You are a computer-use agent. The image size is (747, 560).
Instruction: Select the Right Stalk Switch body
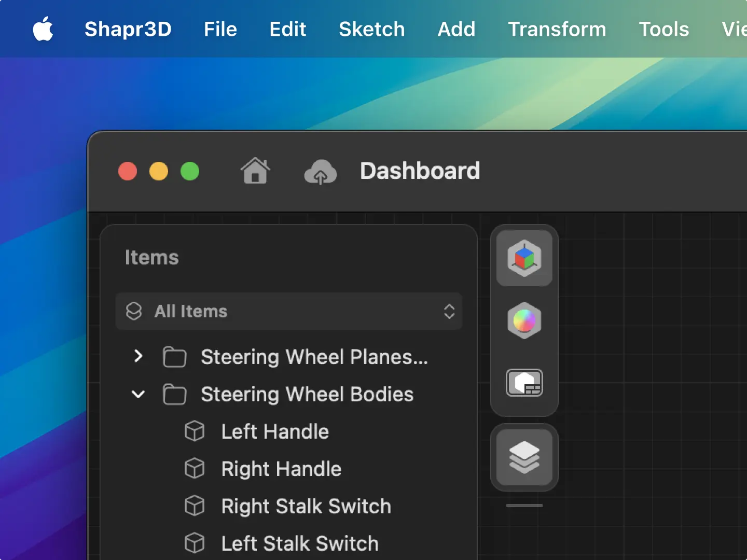coord(289,506)
